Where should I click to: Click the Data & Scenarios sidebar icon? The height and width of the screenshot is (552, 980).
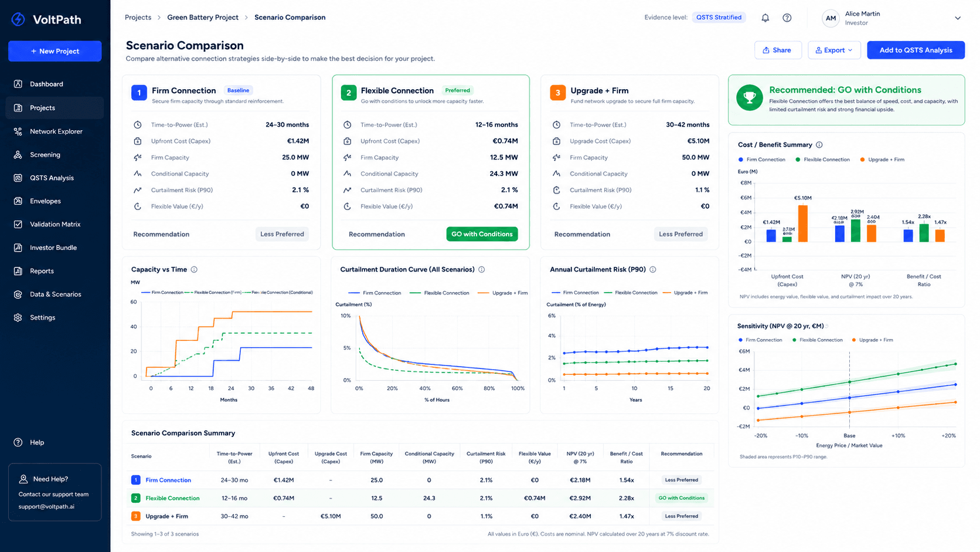pos(18,294)
